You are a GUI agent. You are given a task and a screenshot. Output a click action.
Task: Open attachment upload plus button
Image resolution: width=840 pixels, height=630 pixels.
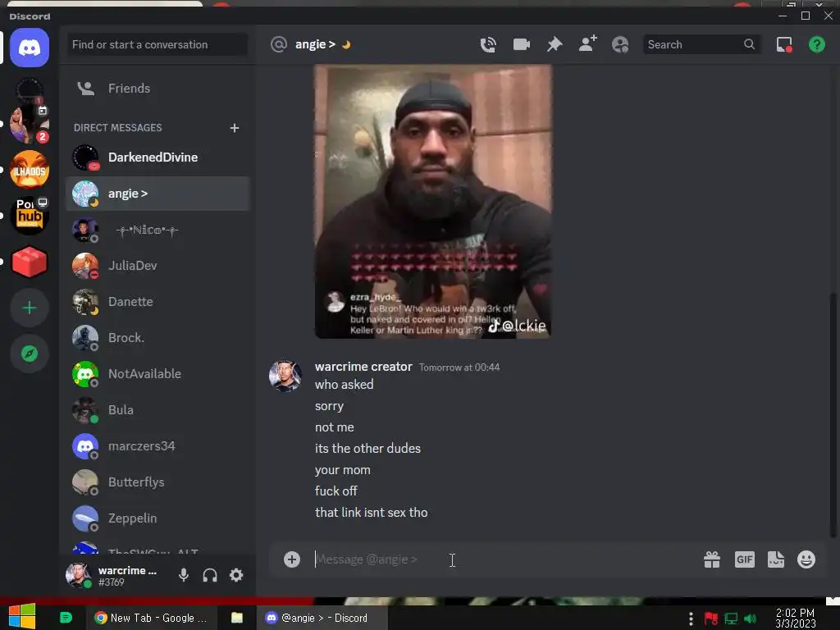292,559
